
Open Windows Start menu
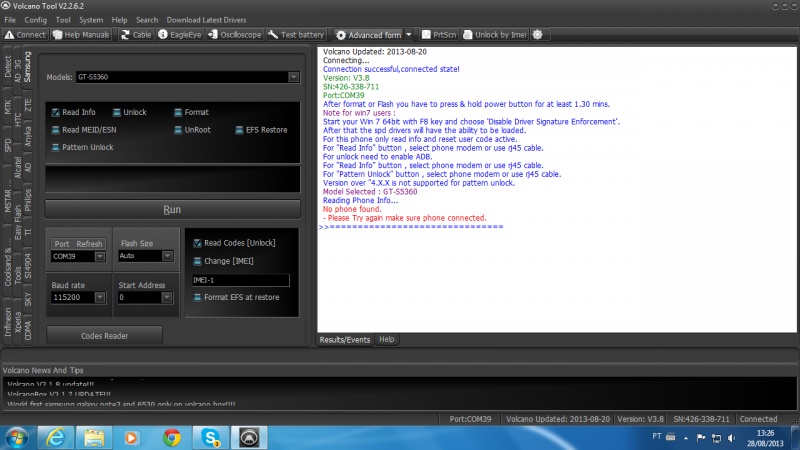(17, 438)
